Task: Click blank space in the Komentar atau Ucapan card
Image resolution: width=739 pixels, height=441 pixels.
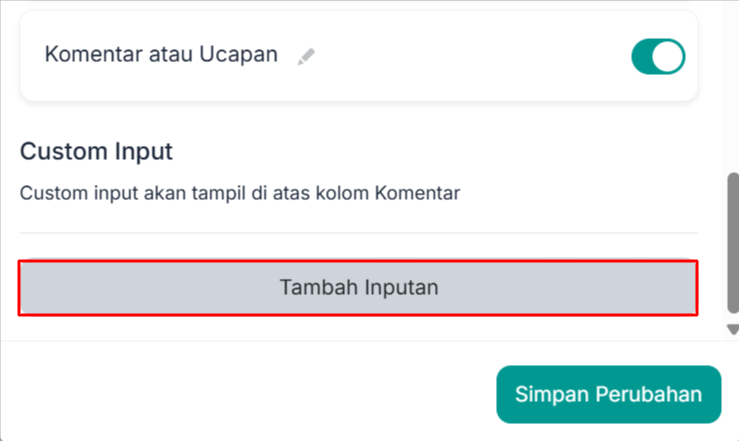Action: (471, 57)
